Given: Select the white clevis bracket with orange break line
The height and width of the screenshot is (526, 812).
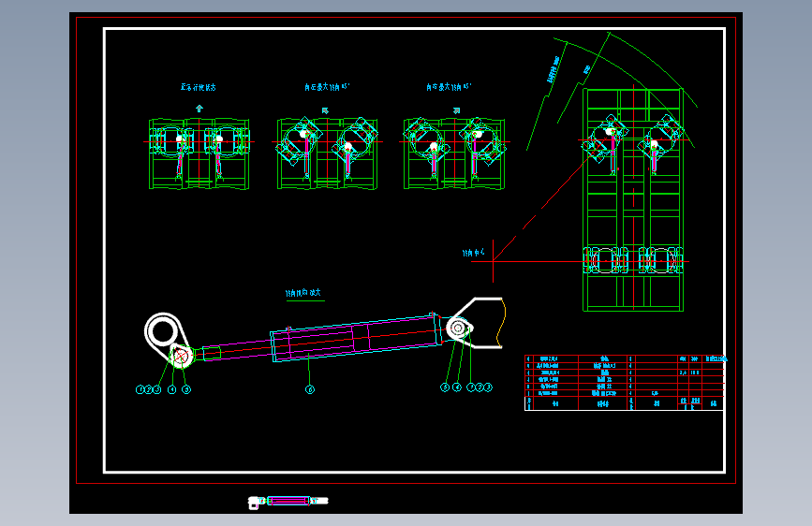Looking at the screenshot, I should 477,324.
